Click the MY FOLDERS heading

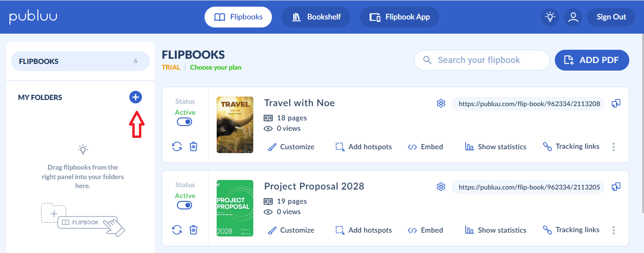[x=40, y=97]
